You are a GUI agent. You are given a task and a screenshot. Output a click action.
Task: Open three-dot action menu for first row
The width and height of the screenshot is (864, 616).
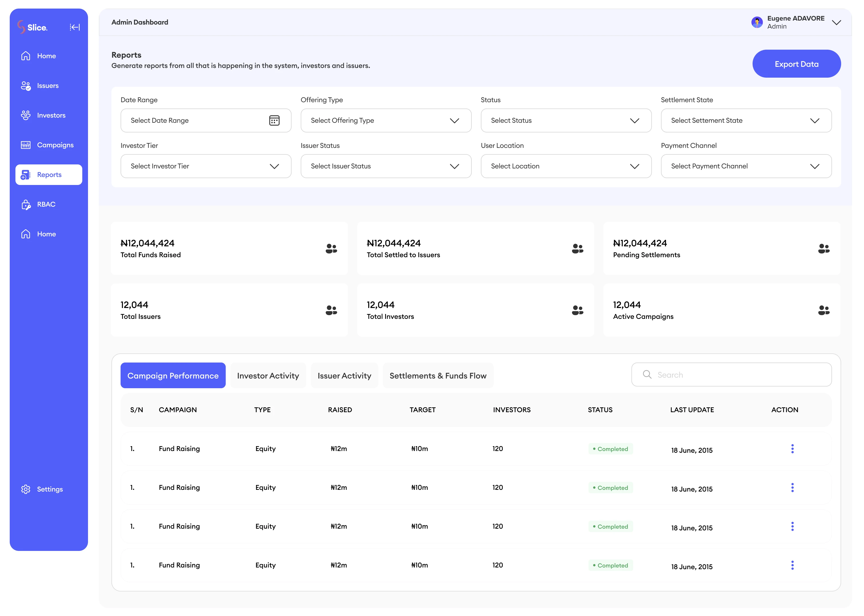pos(792,449)
